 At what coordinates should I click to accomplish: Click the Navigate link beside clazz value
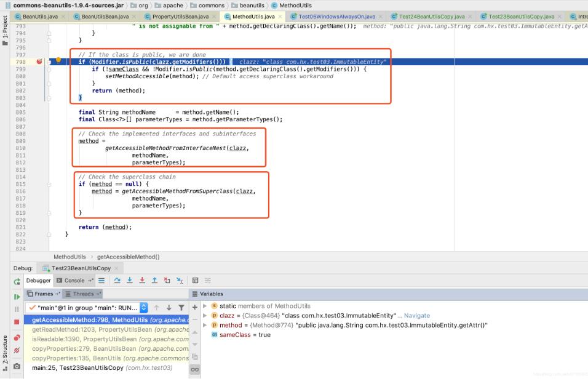pyautogui.click(x=417, y=316)
